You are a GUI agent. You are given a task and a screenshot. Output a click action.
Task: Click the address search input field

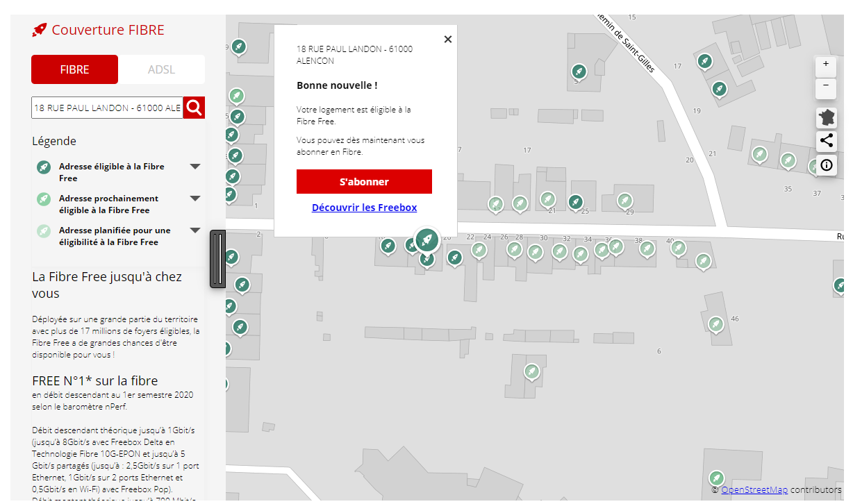pos(107,108)
